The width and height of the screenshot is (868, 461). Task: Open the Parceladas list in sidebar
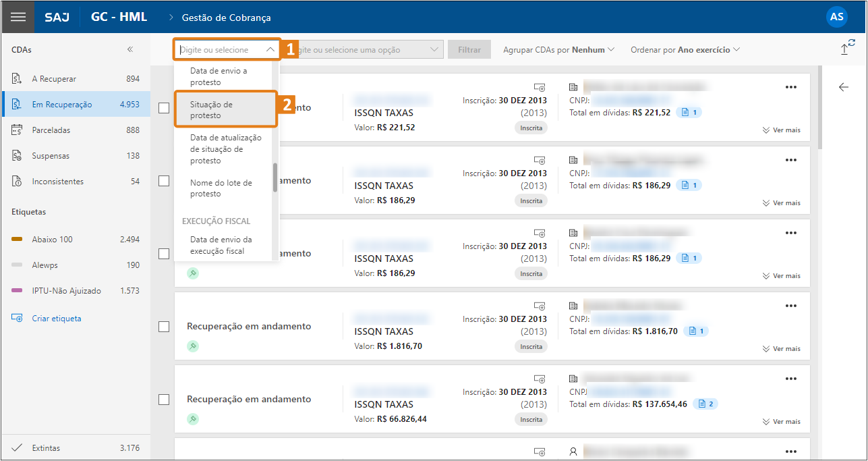[51, 130]
